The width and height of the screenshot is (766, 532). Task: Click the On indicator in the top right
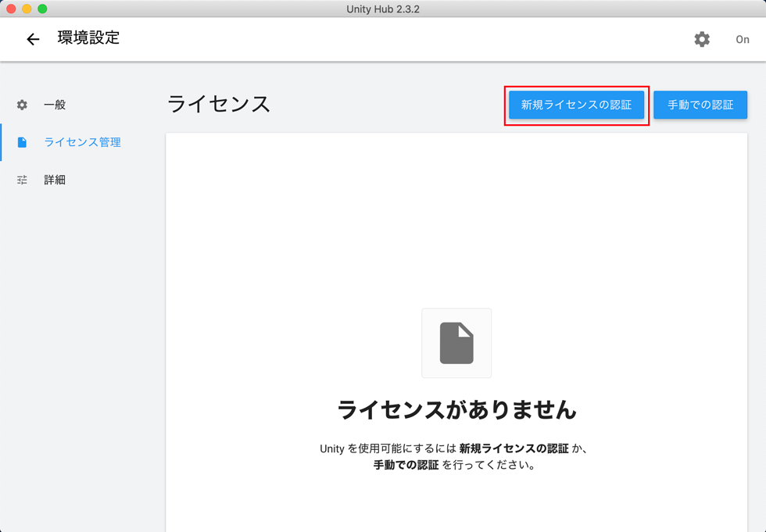coord(742,39)
